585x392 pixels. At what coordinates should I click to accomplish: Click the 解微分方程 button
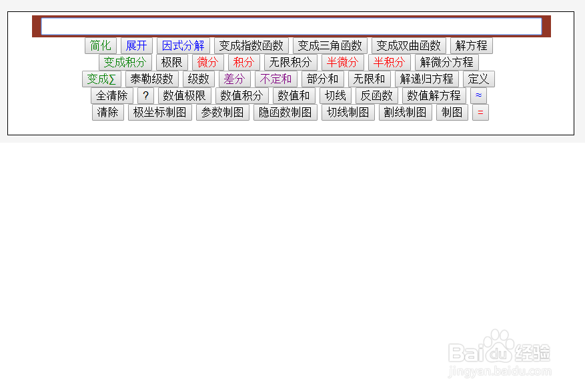tap(446, 62)
